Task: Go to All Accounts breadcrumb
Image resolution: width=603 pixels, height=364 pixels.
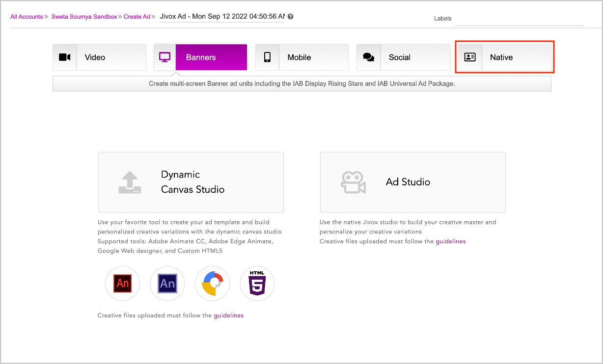Action: pos(27,17)
